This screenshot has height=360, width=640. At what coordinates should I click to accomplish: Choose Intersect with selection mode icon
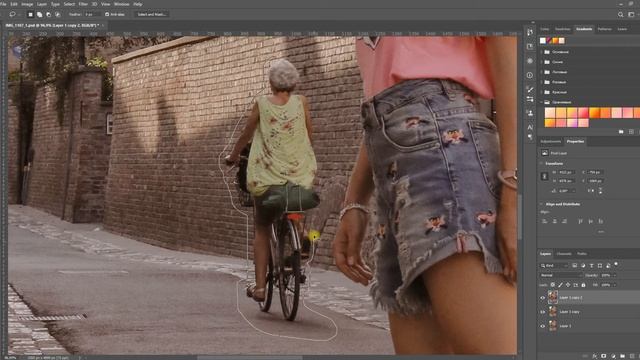coord(58,14)
